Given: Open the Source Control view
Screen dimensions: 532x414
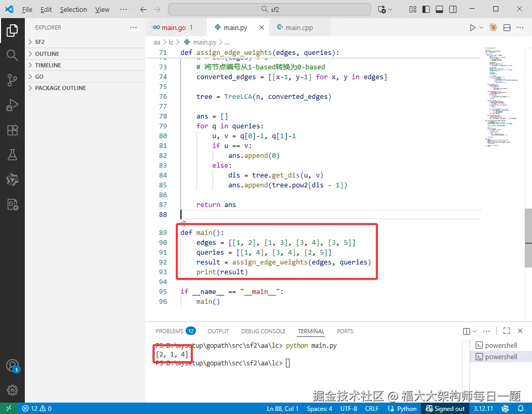Looking at the screenshot, I should tap(12, 80).
